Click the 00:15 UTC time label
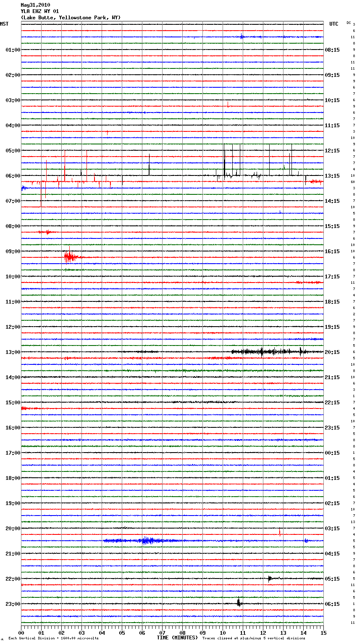This screenshot has width=357, height=644. [x=332, y=453]
